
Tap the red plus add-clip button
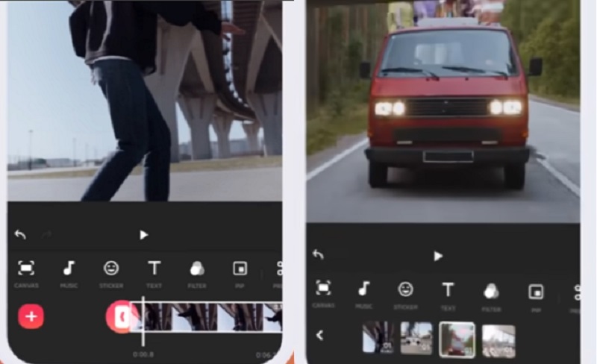(x=31, y=316)
